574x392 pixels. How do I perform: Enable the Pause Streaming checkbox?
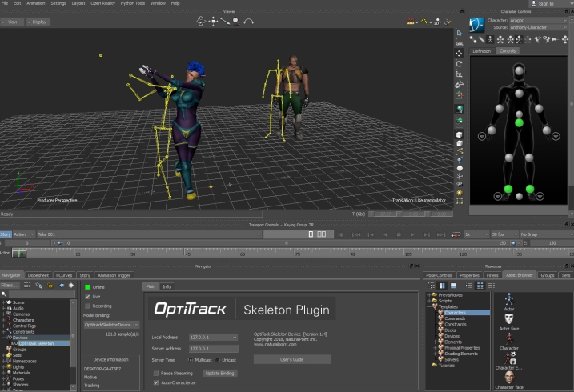pos(156,373)
